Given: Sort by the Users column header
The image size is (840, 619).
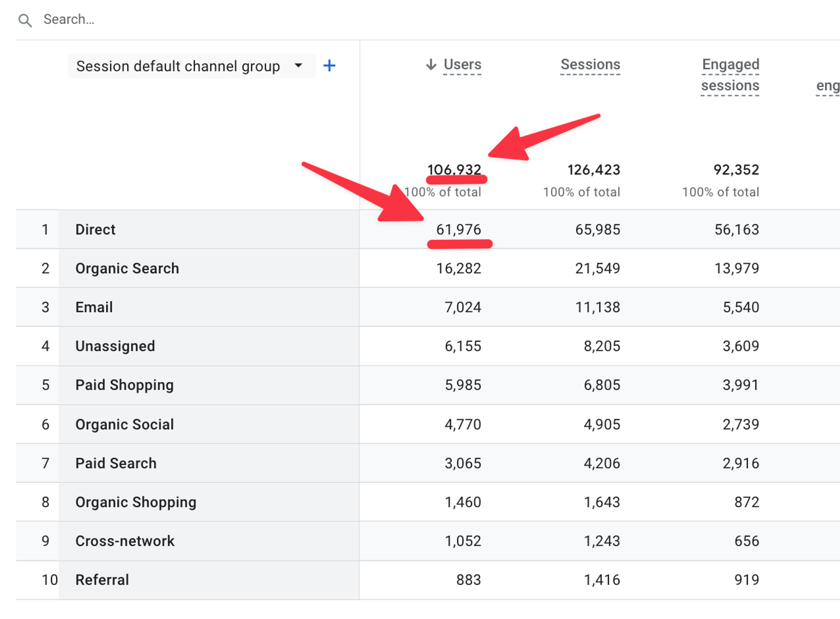Looking at the screenshot, I should click(x=462, y=65).
